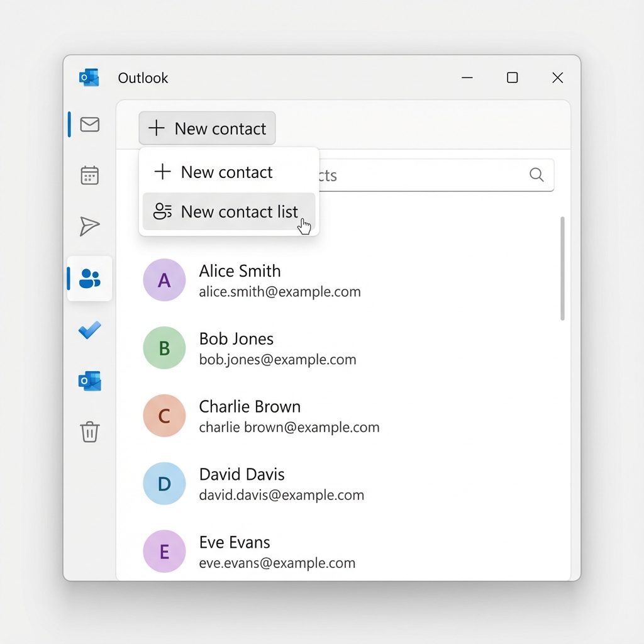Image resolution: width=644 pixels, height=644 pixels.
Task: Click Eve Evans's purple E avatar
Action: pyautogui.click(x=164, y=551)
